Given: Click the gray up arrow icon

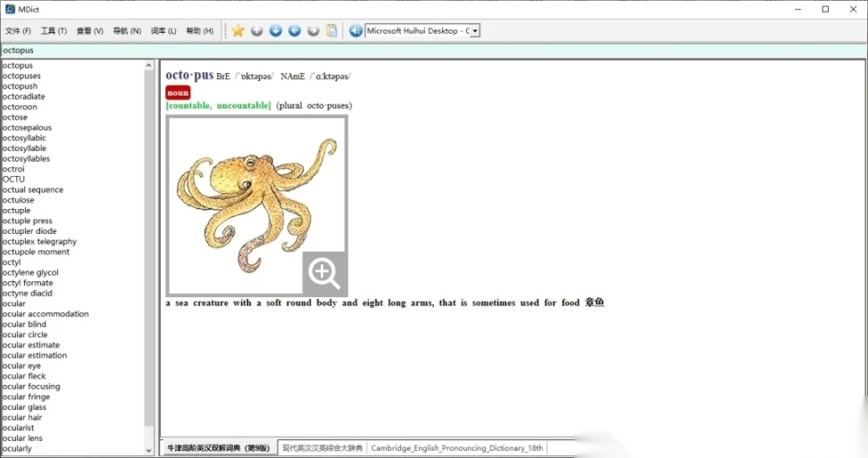Looking at the screenshot, I should tap(257, 30).
